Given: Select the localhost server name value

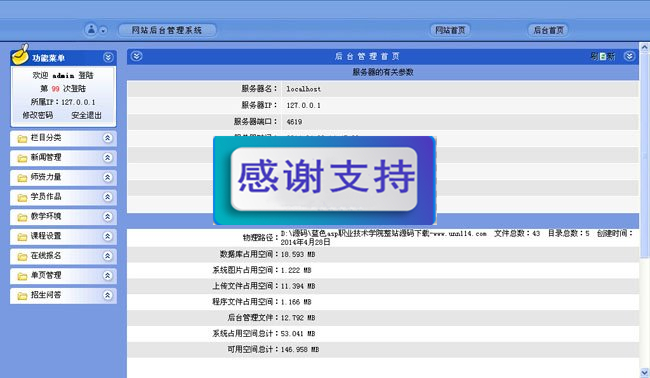Looking at the screenshot, I should pyautogui.click(x=303, y=89).
